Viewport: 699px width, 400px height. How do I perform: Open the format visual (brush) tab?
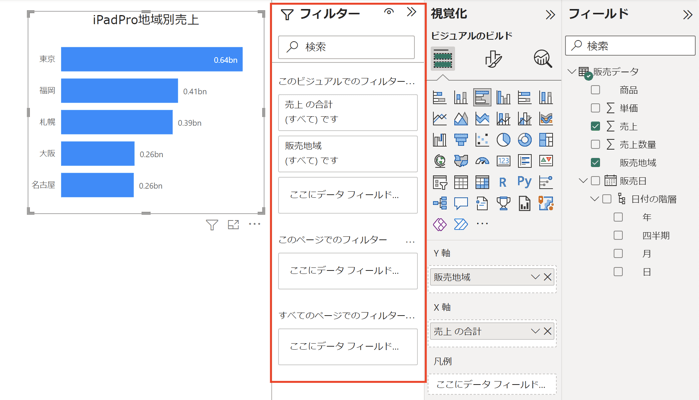[x=493, y=58]
